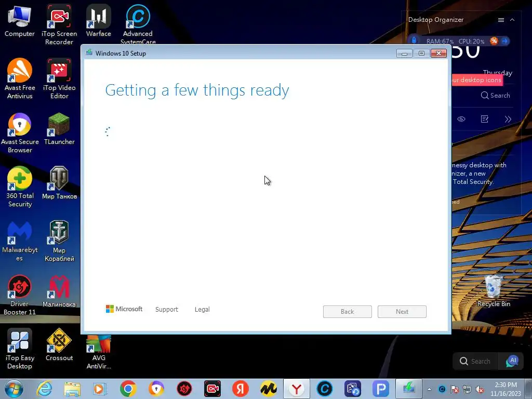Click the bottom-right desktop Search box
532x399 pixels.
coord(475,362)
